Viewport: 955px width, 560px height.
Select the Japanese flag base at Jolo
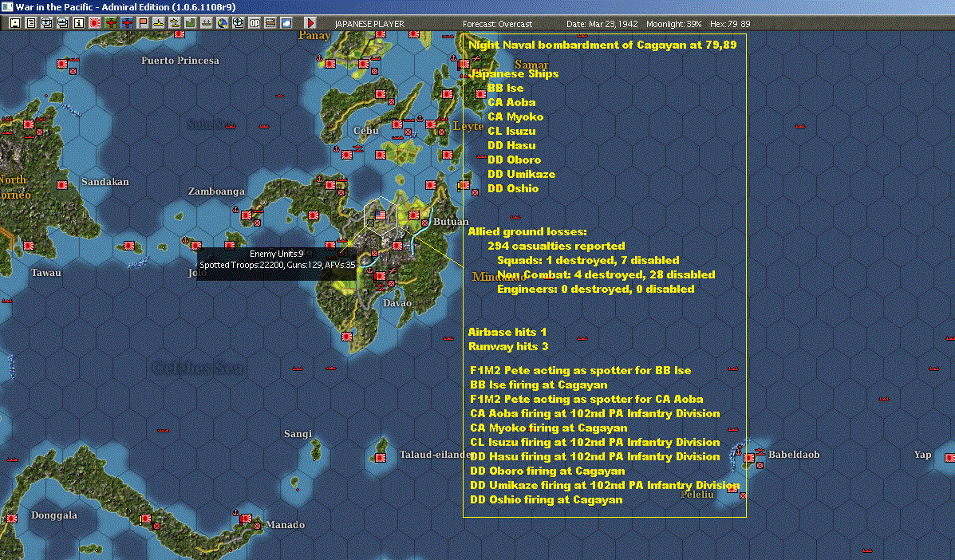click(196, 246)
